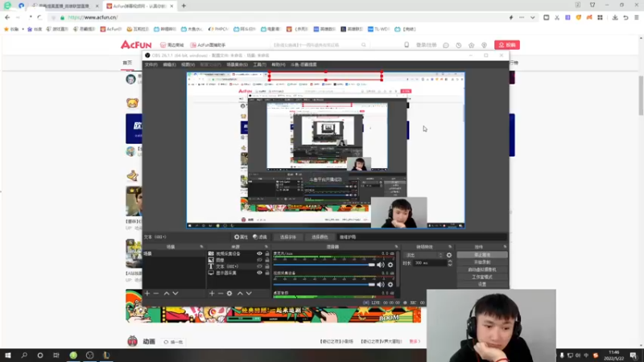Open settings gear for 视频采集设备 mixer channel
This screenshot has width=644, height=362.
click(x=390, y=285)
